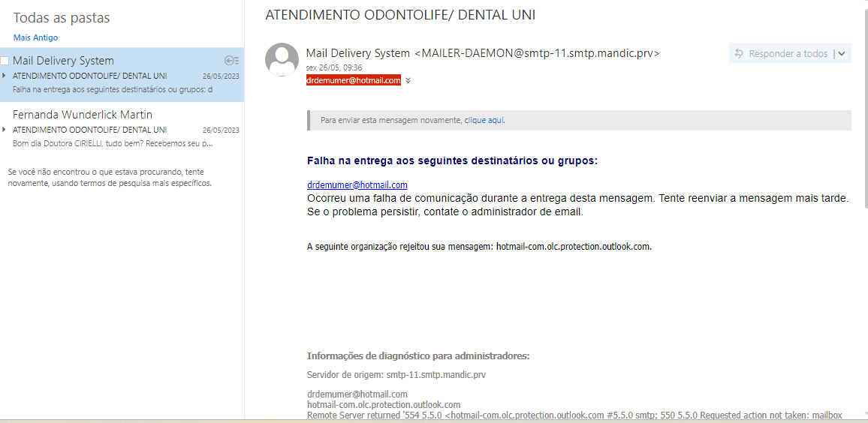Click the replied-status icon on Mail Delivery System
Screen dimensions: 868x423
[x=231, y=61]
